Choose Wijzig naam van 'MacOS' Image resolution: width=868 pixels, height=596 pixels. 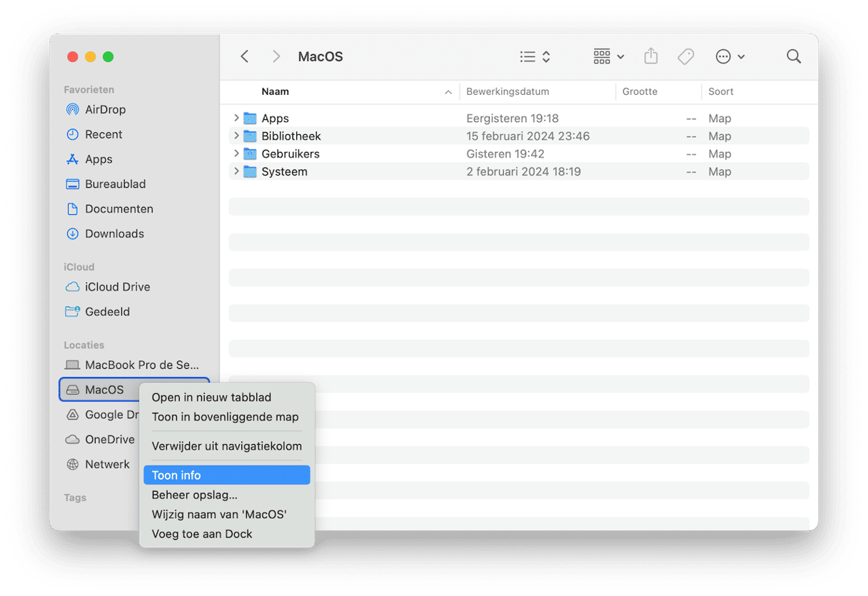coord(226,514)
